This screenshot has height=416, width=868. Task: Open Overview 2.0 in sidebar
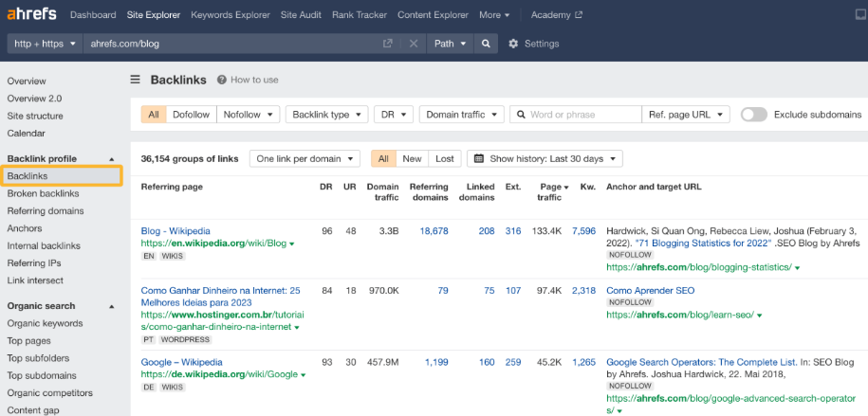point(34,99)
